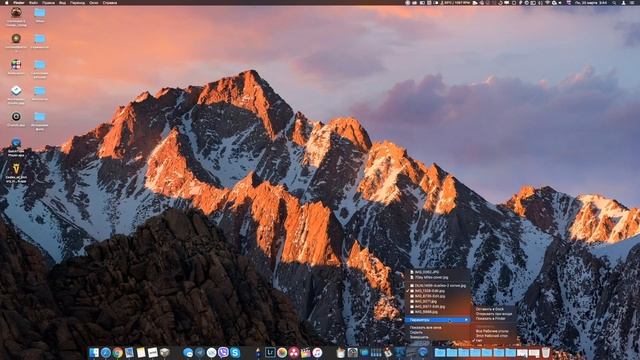This screenshot has width=640, height=360.
Task: Open the desktop file with yellow V icon
Action: (16, 169)
